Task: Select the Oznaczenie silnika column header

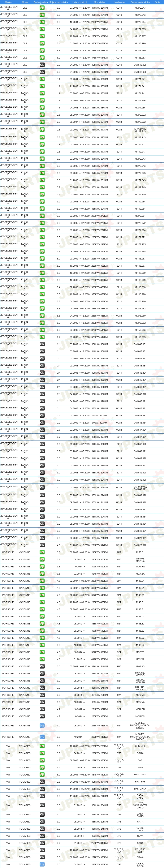Action: pyautogui.click(x=141, y=2)
